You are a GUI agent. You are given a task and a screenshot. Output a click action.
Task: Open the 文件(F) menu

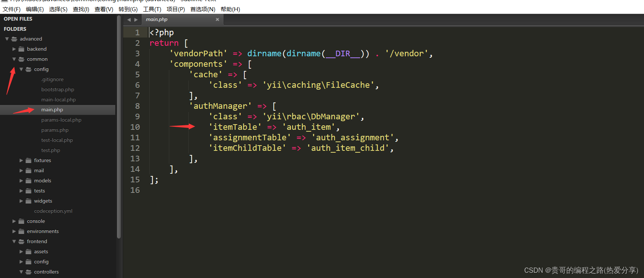click(12, 9)
